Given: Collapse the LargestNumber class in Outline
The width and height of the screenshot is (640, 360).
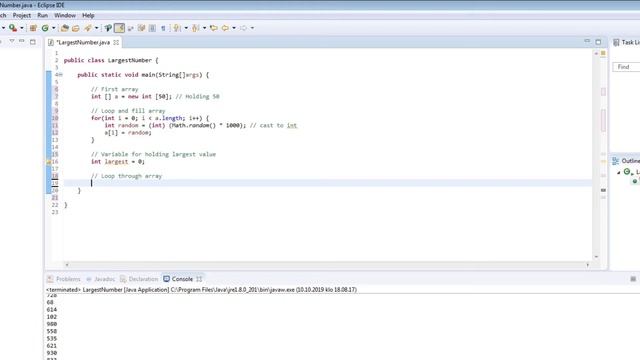Looking at the screenshot, I should (x=619, y=172).
